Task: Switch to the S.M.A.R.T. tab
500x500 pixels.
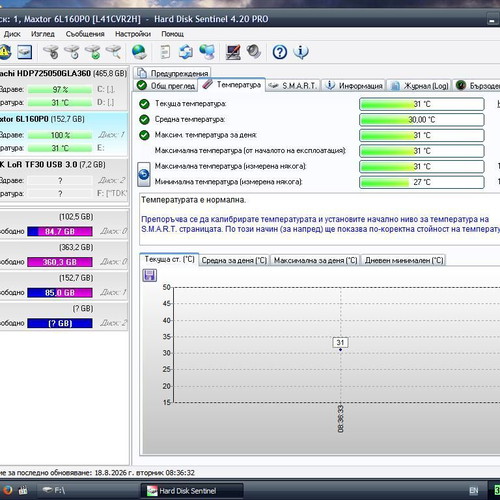Action: pos(293,86)
